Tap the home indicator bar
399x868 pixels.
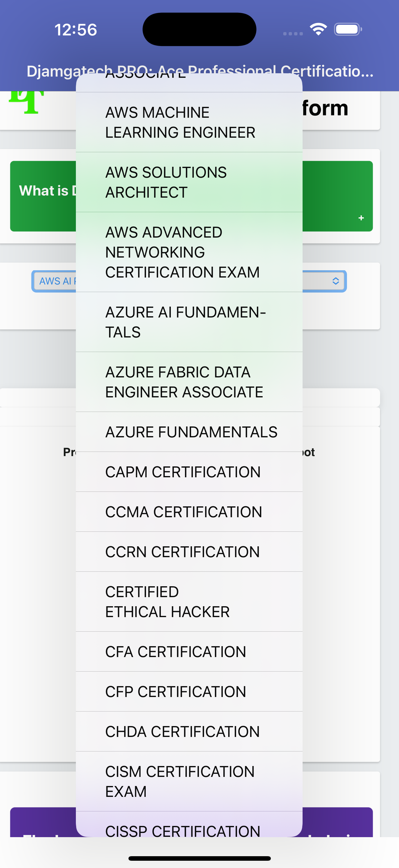click(x=199, y=858)
